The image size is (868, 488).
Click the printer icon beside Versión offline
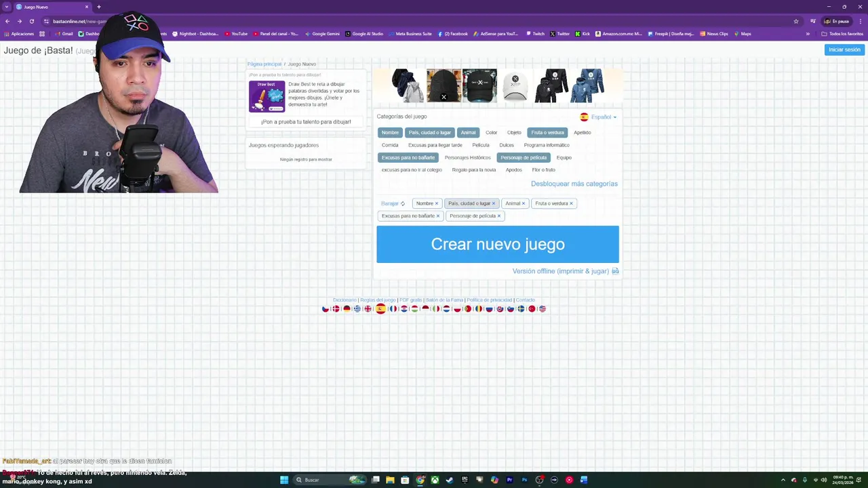coord(615,271)
